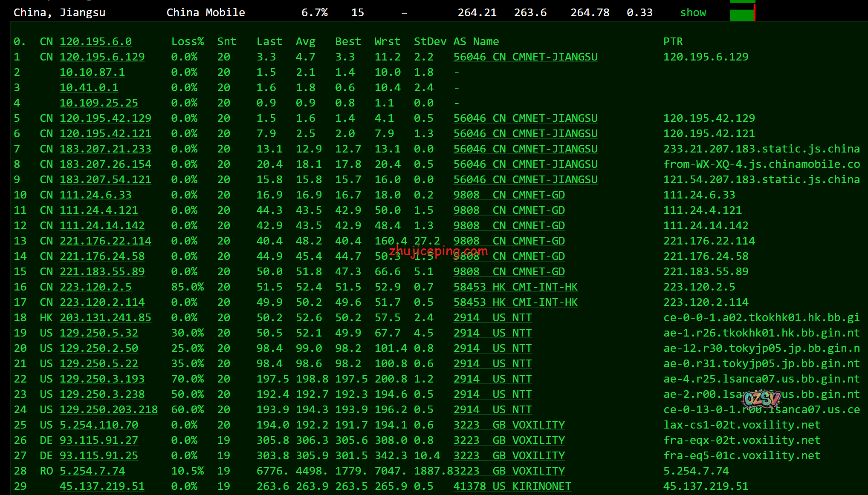Open IP 93.115.91.27 link
Viewport: 868px width, 495px height.
coord(98,440)
